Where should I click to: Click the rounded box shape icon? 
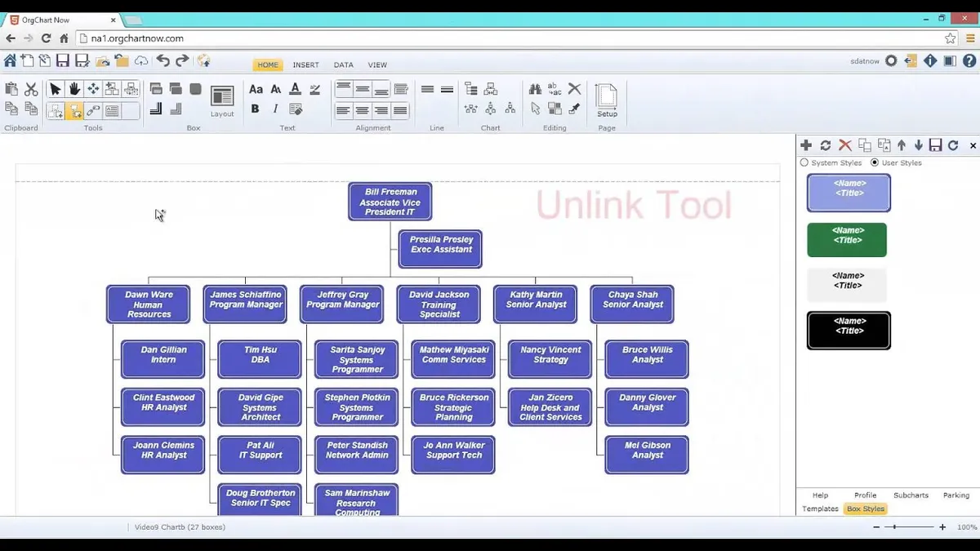point(195,89)
